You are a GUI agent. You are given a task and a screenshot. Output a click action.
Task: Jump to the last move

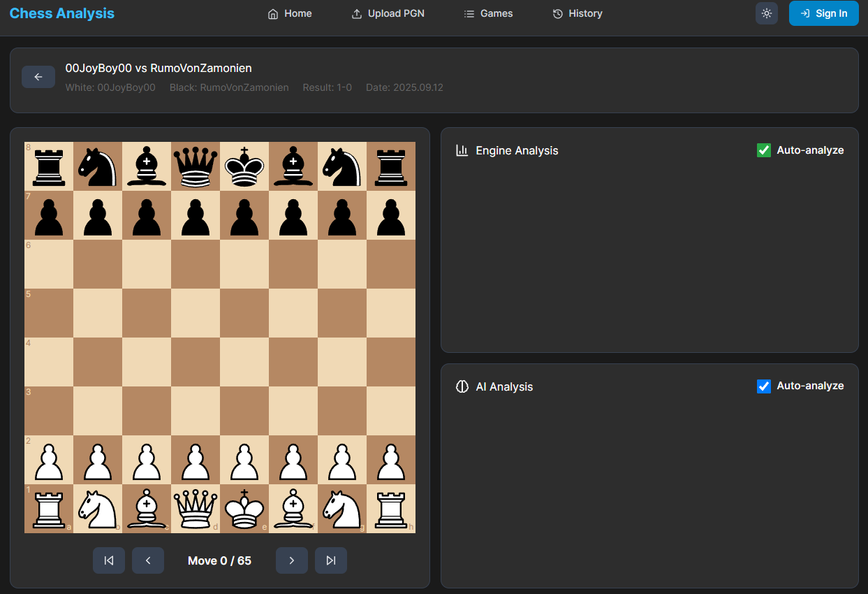click(x=331, y=560)
